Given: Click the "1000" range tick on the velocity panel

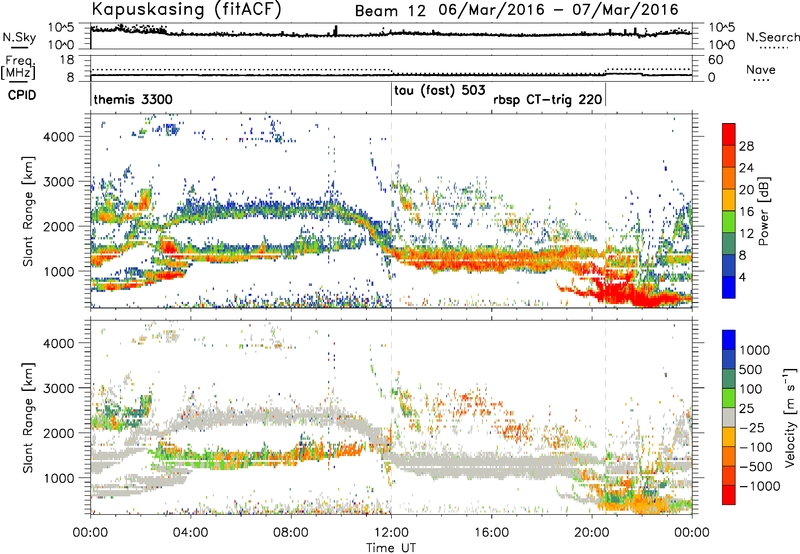Looking at the screenshot, I should (59, 478).
